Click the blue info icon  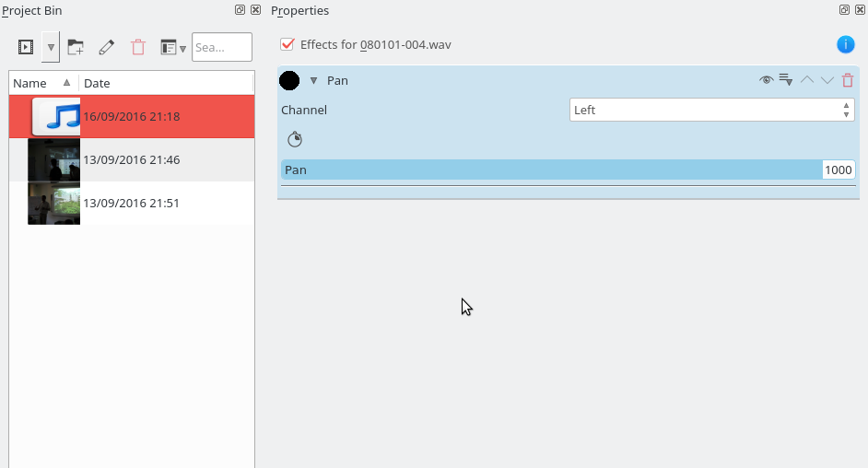(845, 44)
